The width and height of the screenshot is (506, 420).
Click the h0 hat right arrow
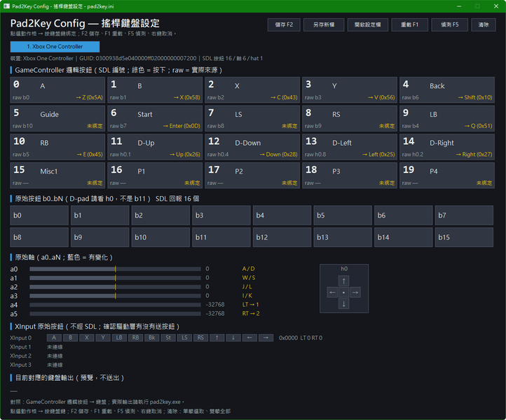click(x=355, y=293)
